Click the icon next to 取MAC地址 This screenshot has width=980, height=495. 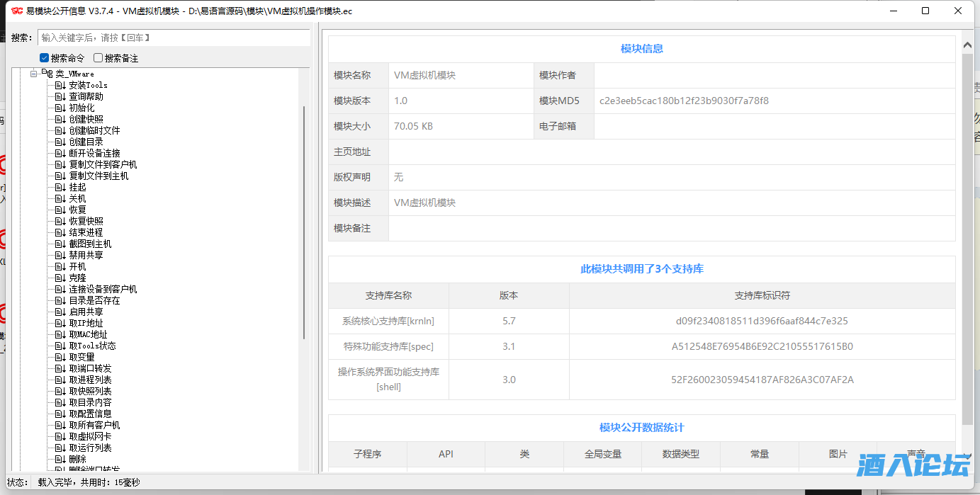pos(60,334)
